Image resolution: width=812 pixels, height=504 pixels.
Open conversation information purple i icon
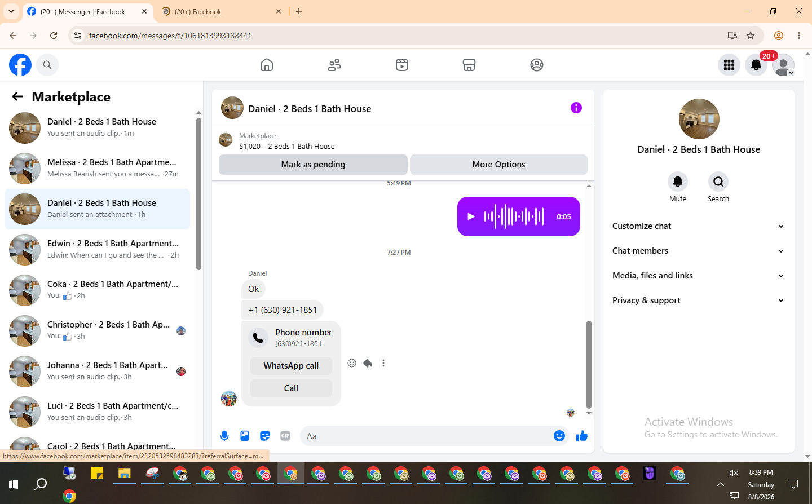click(576, 108)
